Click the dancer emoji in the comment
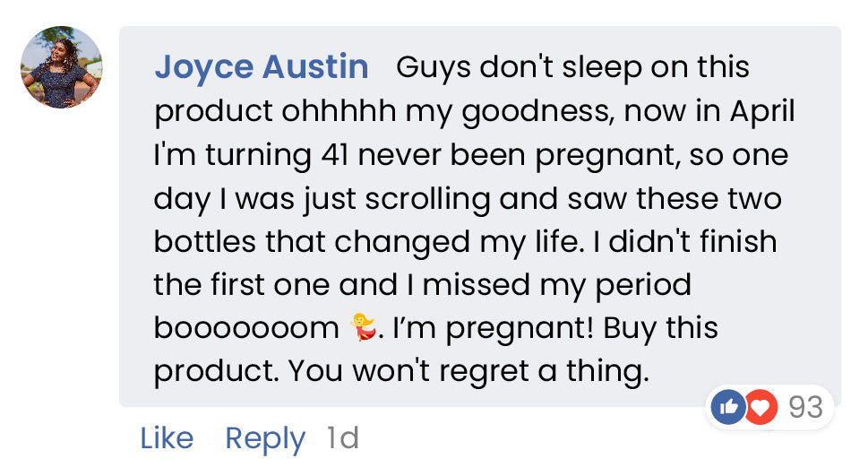This screenshot has height=476, width=868. 361,328
